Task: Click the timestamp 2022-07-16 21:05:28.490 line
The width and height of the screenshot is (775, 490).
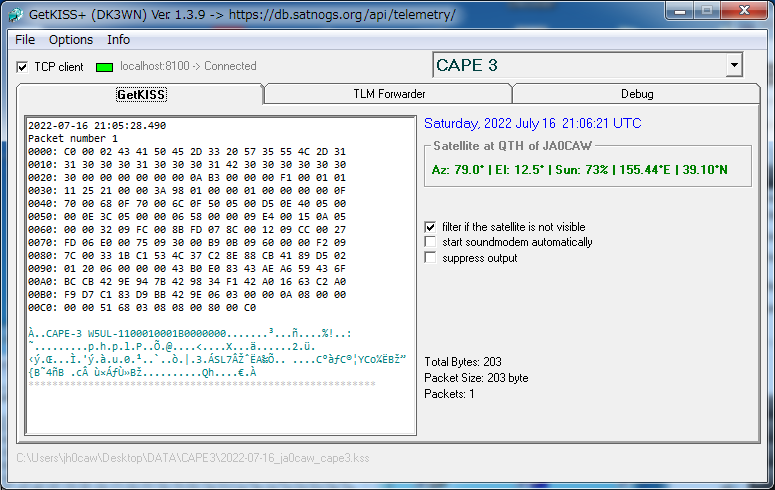Action: [97, 126]
